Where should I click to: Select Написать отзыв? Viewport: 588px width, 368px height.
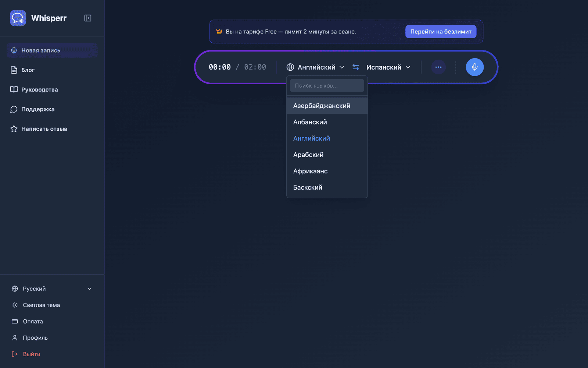click(52, 129)
